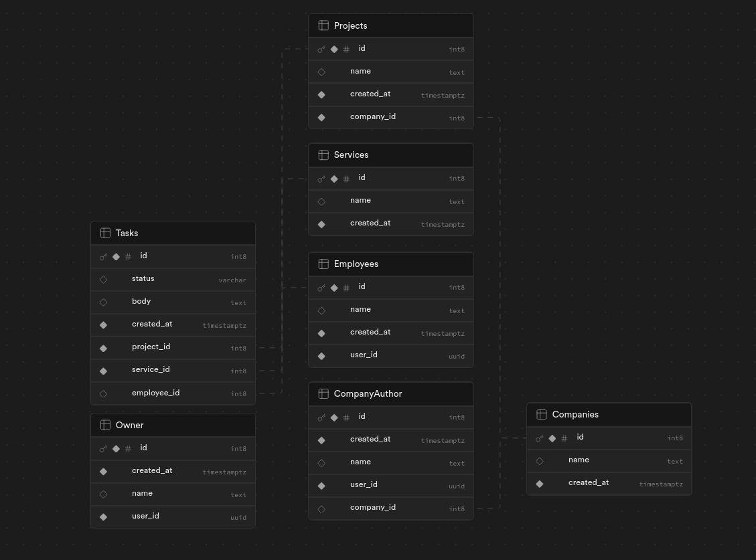Click the uuid type in Owner user_id row
Image resolution: width=756 pixels, height=560 pixels.
click(238, 518)
